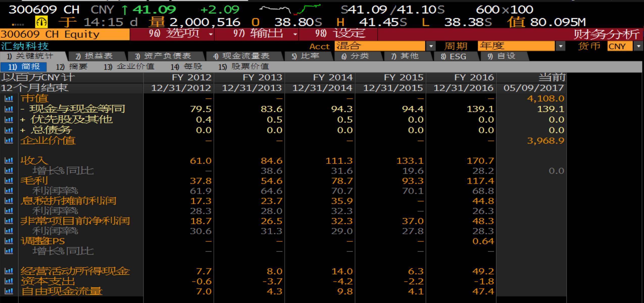Click 98) 设定 button

click(x=340, y=34)
